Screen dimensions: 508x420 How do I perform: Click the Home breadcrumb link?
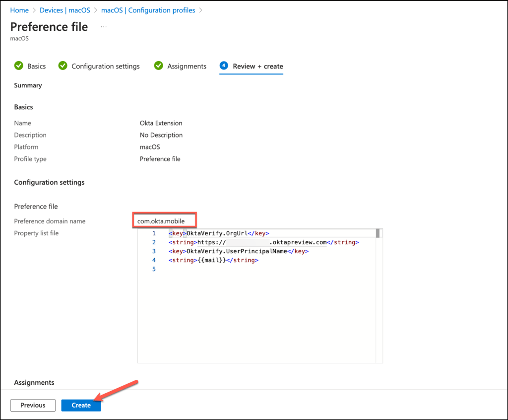pyautogui.click(x=19, y=10)
